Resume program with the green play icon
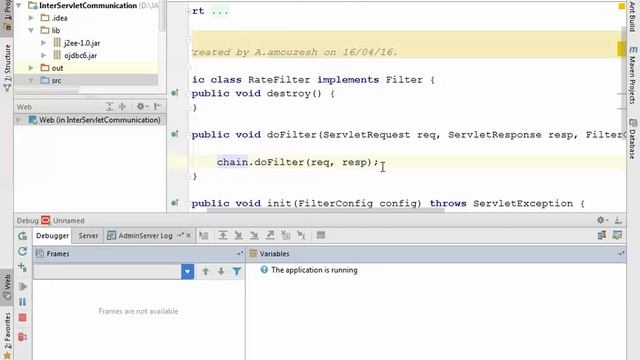The width and height of the screenshot is (640, 360). [x=22, y=287]
